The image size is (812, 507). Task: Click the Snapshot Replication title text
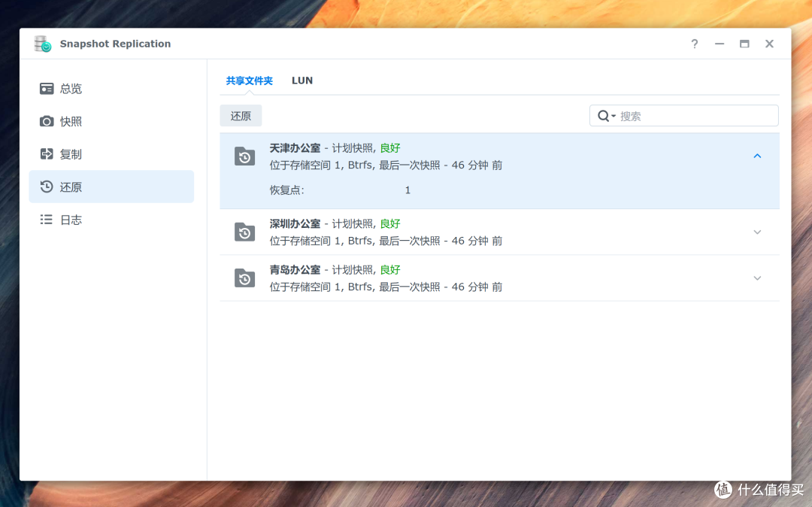[x=115, y=44]
